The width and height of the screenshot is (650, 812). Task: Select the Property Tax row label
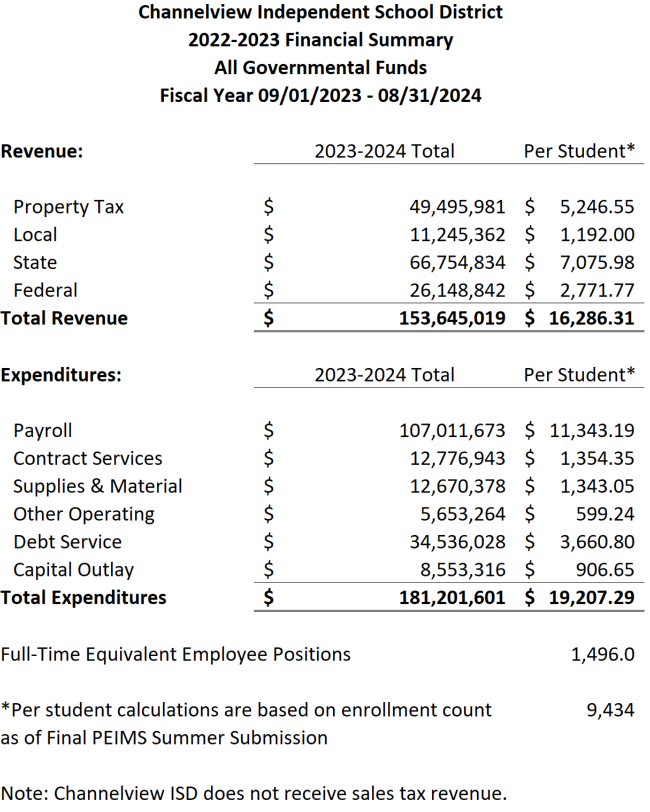(x=68, y=207)
